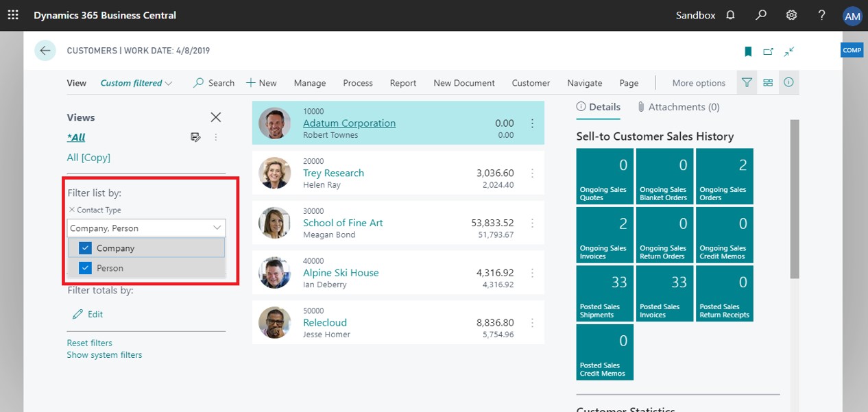Open notifications bell icon
The width and height of the screenshot is (868, 412).
[x=731, y=15]
